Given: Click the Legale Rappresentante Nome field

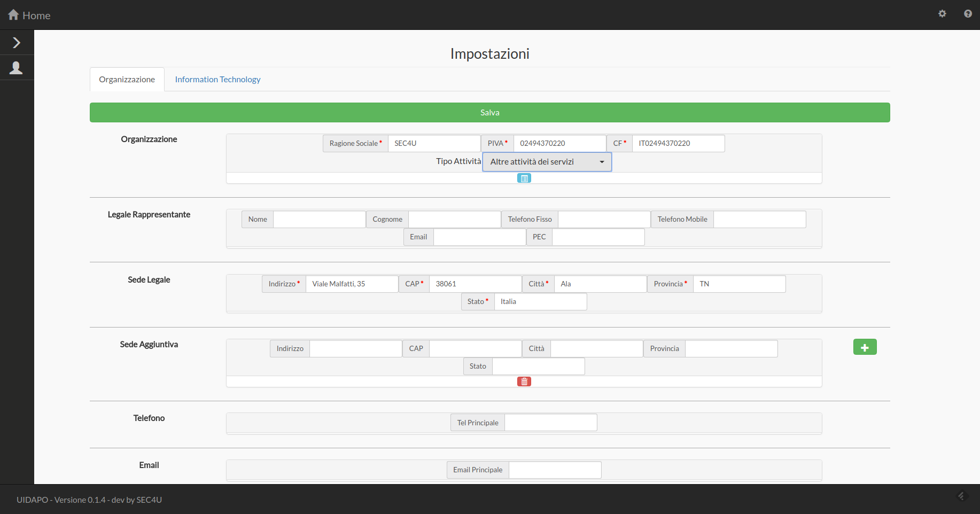Looking at the screenshot, I should (x=320, y=220).
